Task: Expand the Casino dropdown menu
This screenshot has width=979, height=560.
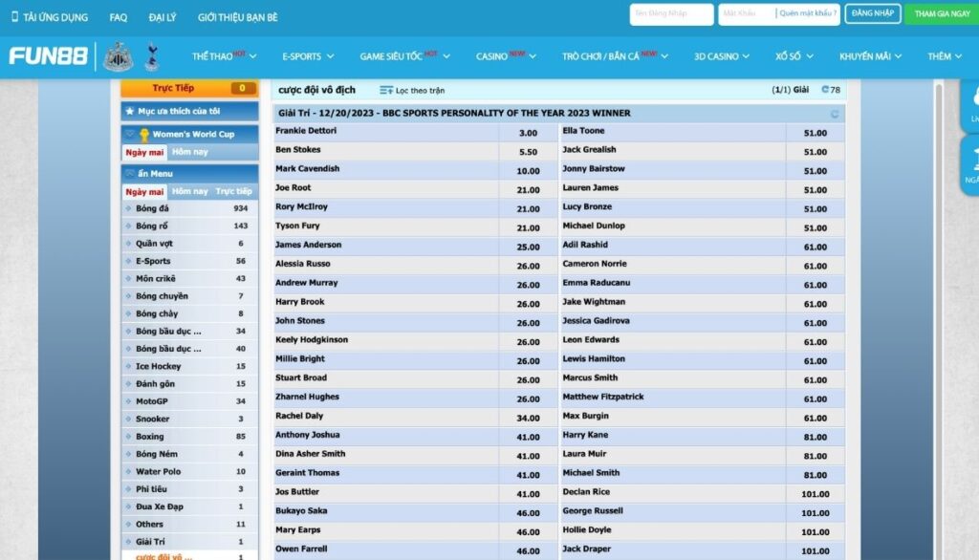Action: (506, 56)
